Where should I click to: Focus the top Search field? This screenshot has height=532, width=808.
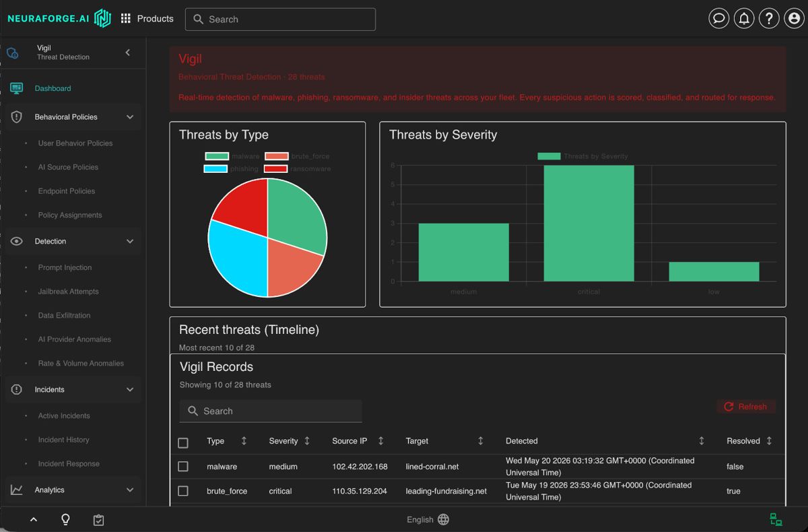pos(280,20)
